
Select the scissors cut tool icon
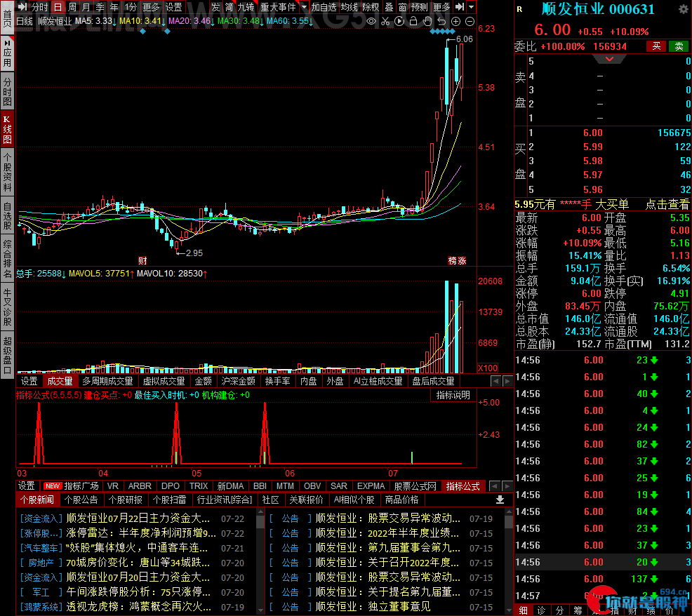[385, 21]
